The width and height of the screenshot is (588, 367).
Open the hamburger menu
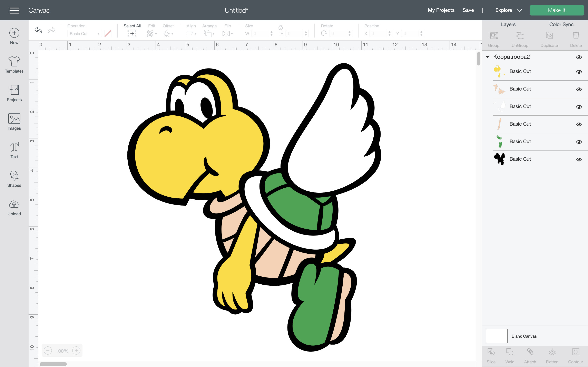point(14,10)
